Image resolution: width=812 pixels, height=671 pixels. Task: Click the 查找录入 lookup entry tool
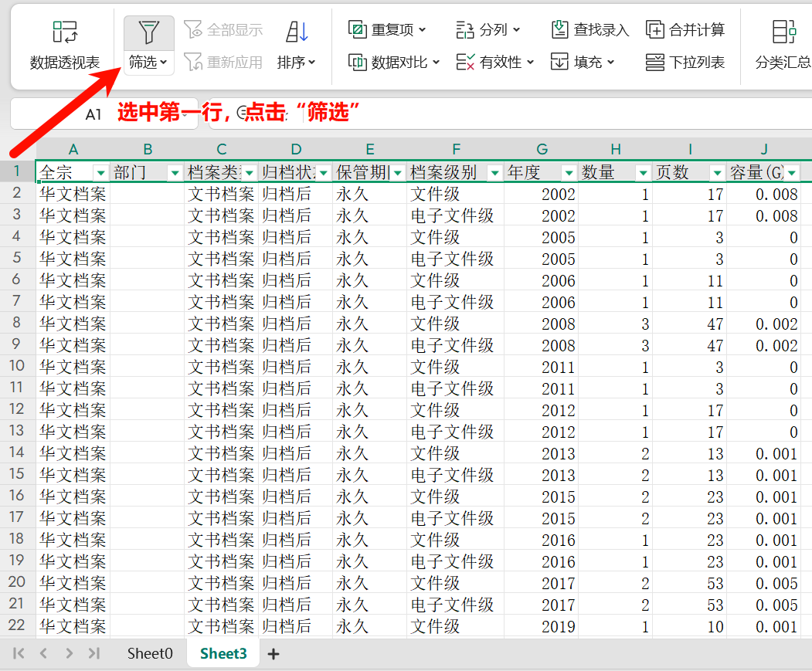tap(590, 30)
